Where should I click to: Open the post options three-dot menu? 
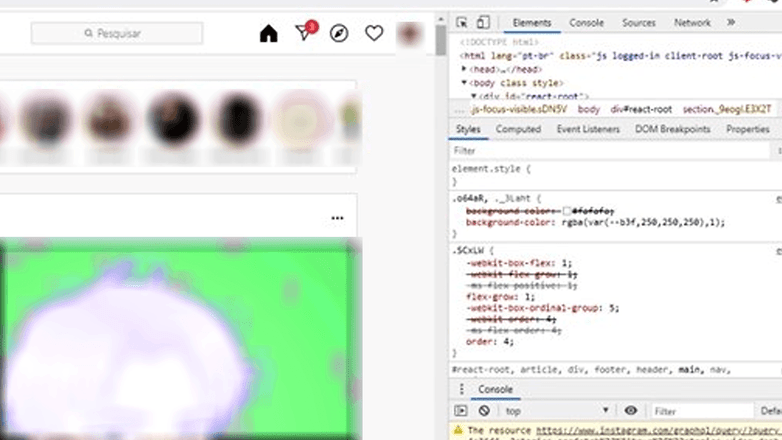337,218
